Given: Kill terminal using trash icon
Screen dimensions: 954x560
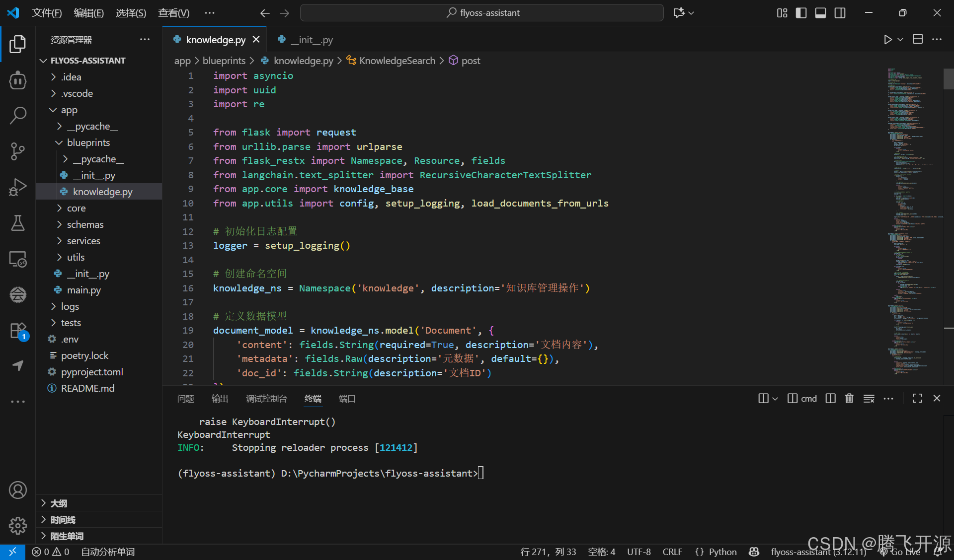Looking at the screenshot, I should (849, 398).
